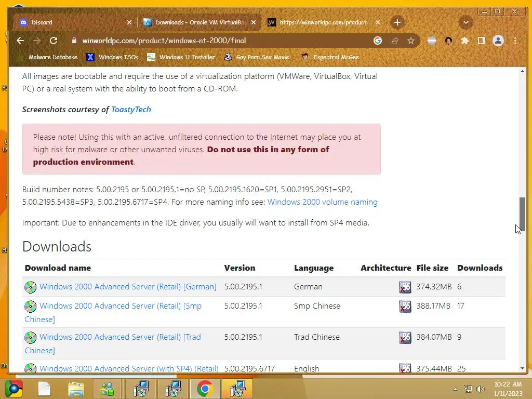Open the green people messenger taskbar icon
This screenshot has height=399, width=532.
point(108,389)
